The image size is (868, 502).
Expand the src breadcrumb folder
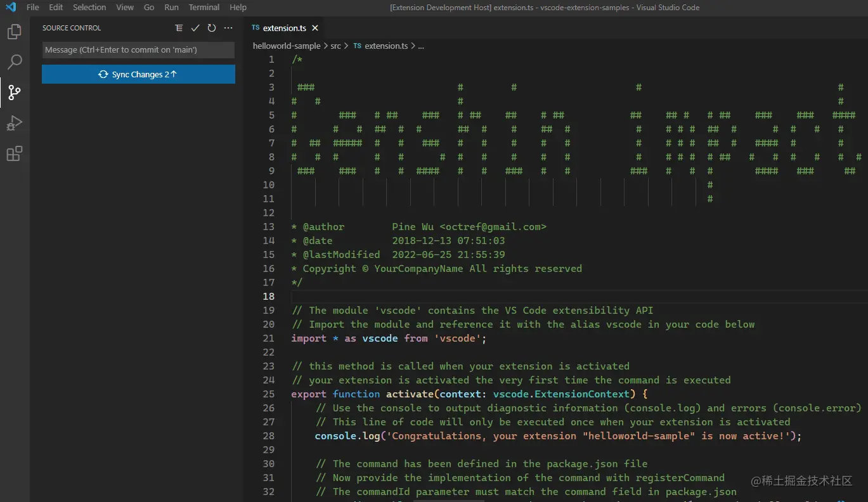click(x=335, y=46)
